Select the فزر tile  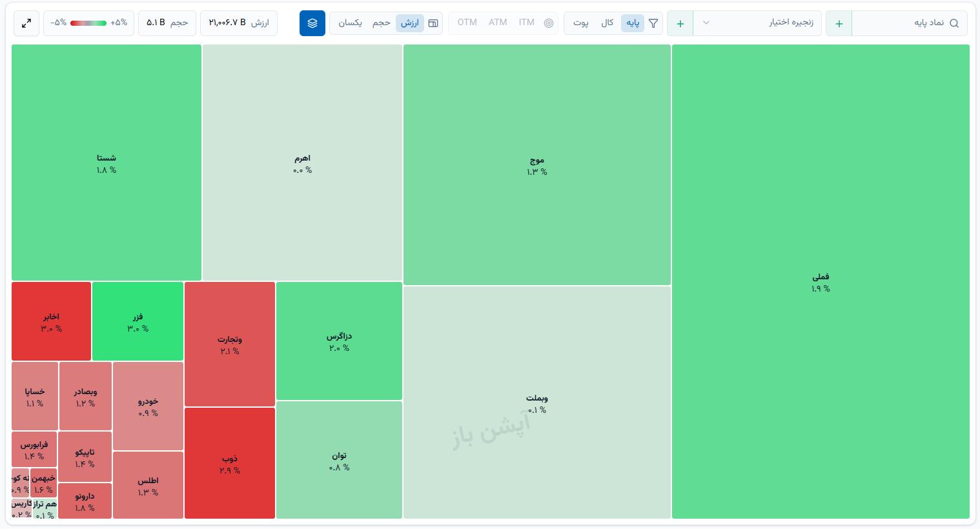coord(138,321)
